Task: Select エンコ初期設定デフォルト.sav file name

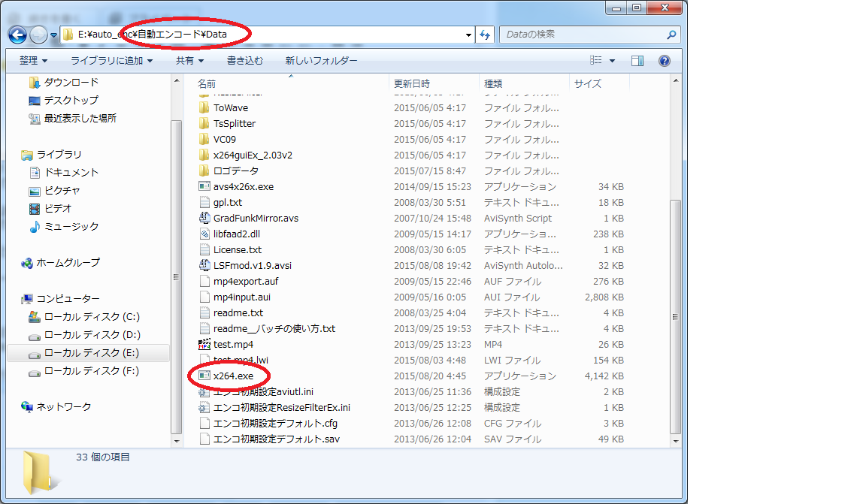Action: click(277, 439)
